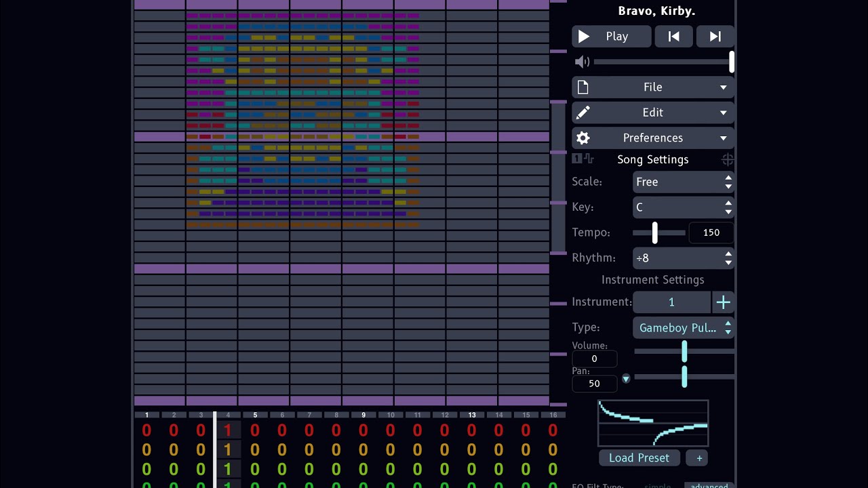868x488 pixels.
Task: Select red channel pattern cell in bar 10
Action: click(x=391, y=430)
